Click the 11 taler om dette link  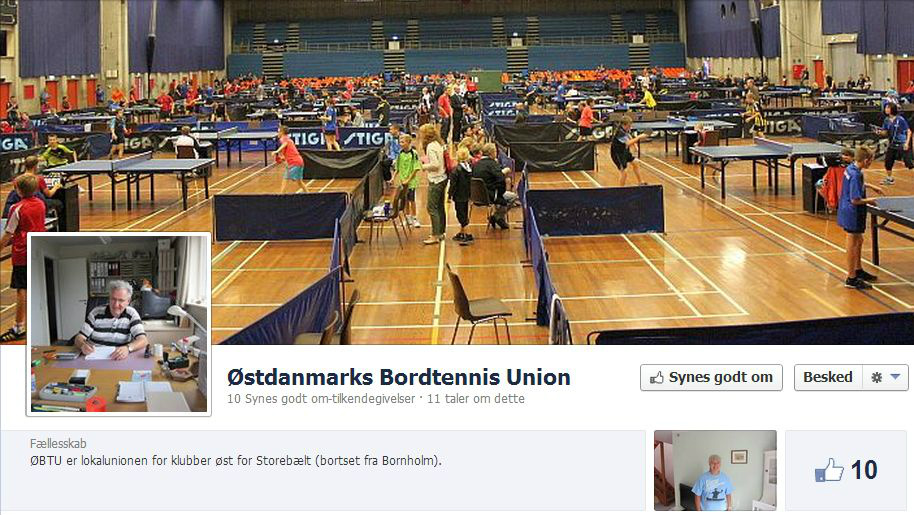476,399
